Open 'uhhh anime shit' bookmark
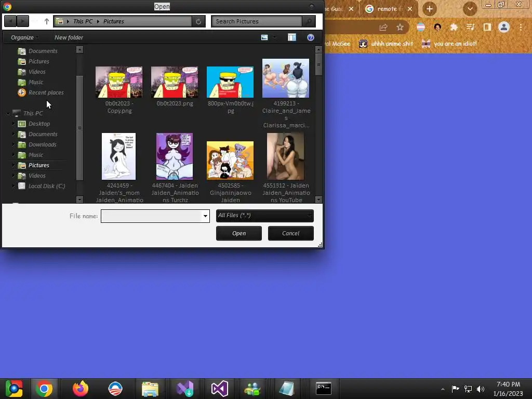This screenshot has height=399, width=532. (x=386, y=44)
